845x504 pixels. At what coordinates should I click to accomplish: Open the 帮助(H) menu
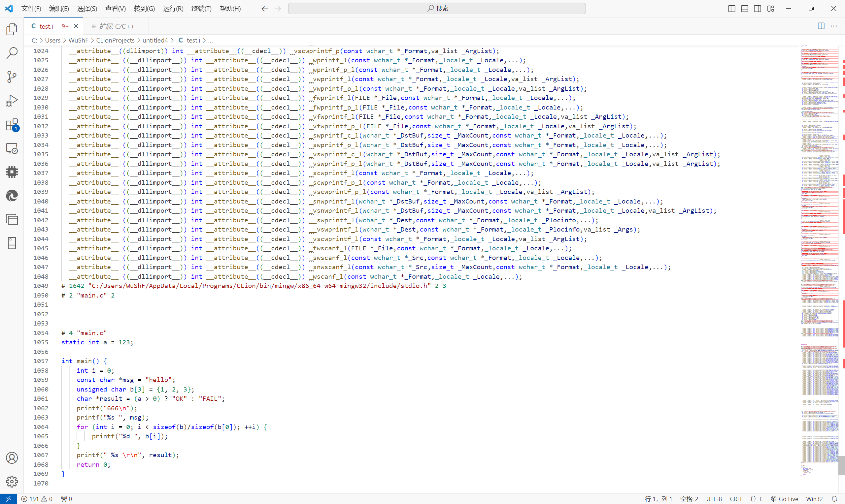pos(230,9)
